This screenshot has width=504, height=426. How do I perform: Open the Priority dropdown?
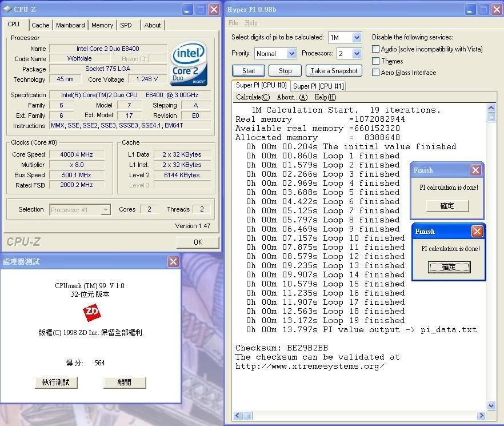click(x=291, y=53)
